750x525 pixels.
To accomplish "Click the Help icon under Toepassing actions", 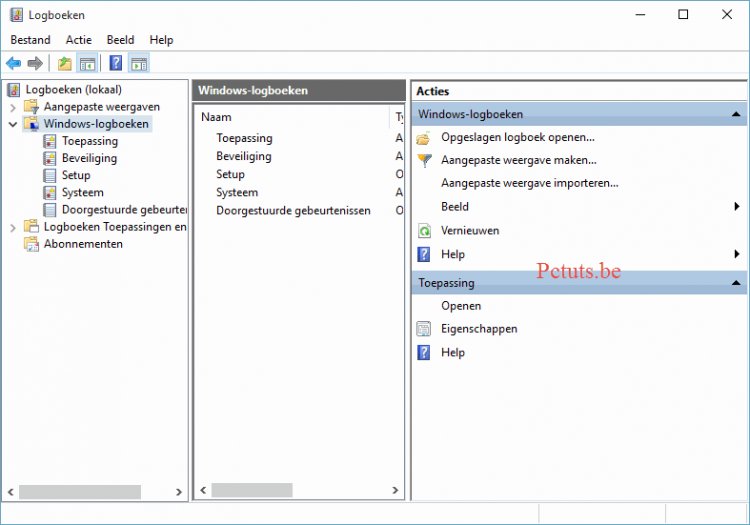I will [424, 353].
